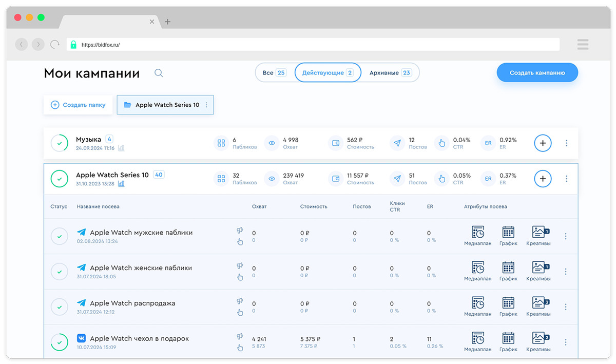Open the three-dot menu of Apple Watch чехол в подарок
Viewport: 616px width, 364px height.
(x=566, y=342)
